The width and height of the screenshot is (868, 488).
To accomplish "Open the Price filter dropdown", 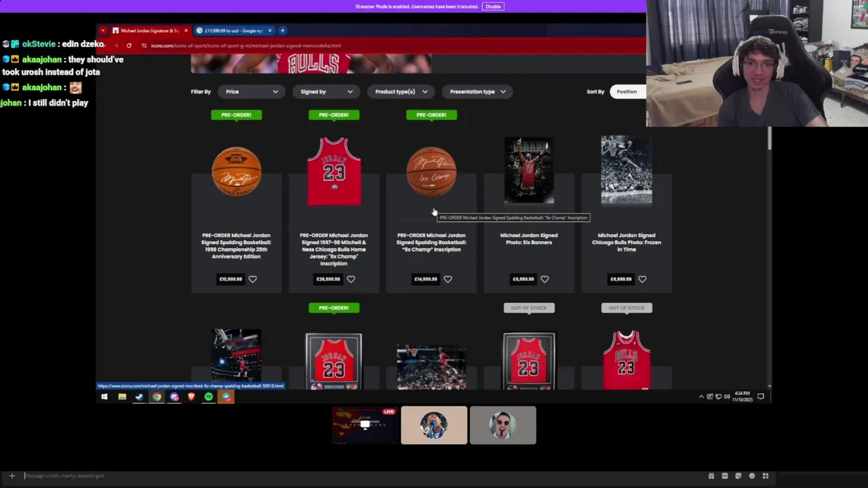I will point(252,91).
